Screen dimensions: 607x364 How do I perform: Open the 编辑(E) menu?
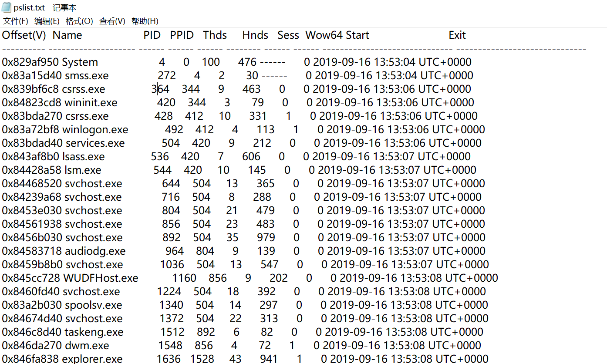[x=47, y=21]
